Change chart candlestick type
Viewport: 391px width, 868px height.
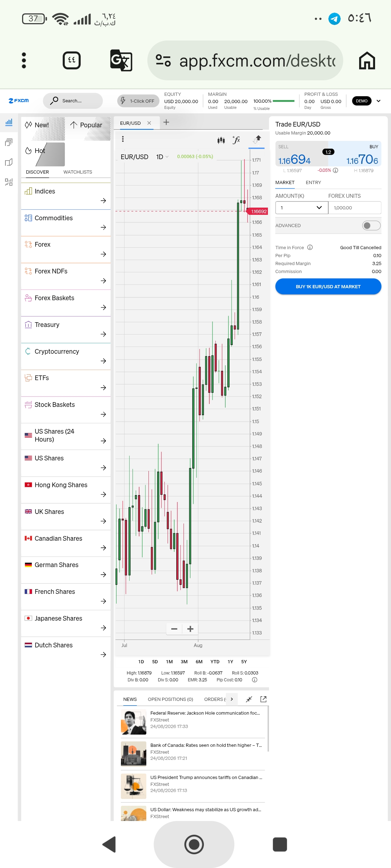(x=221, y=140)
